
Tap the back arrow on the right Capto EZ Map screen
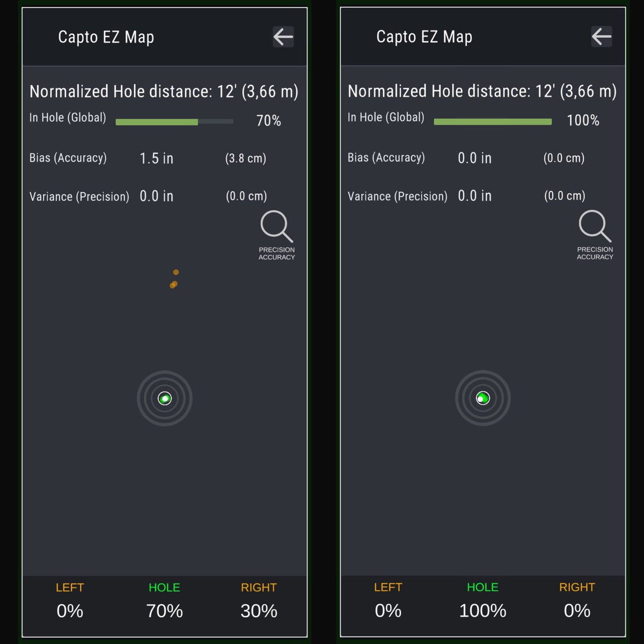pyautogui.click(x=601, y=36)
